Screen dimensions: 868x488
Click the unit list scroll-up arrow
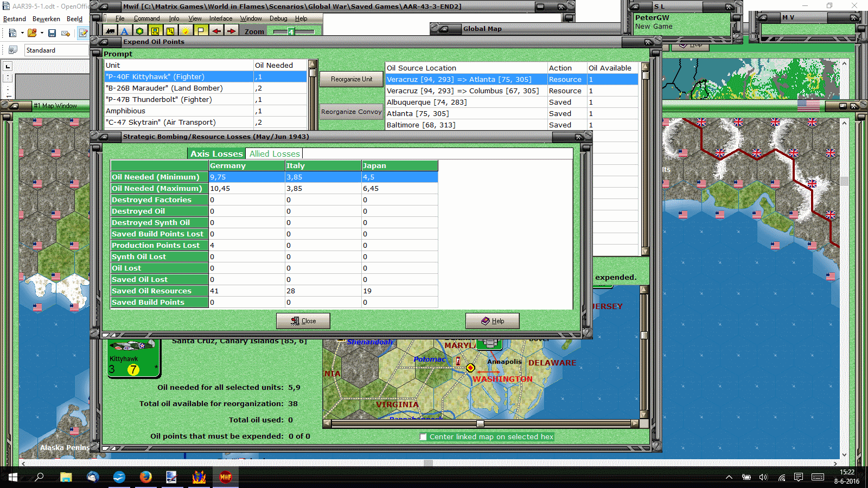click(312, 65)
